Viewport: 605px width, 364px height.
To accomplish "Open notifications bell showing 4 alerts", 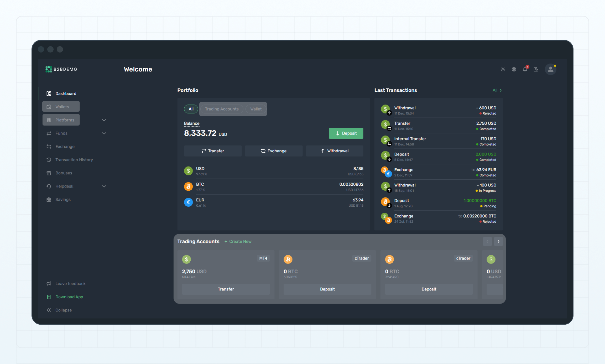I will coord(525,69).
